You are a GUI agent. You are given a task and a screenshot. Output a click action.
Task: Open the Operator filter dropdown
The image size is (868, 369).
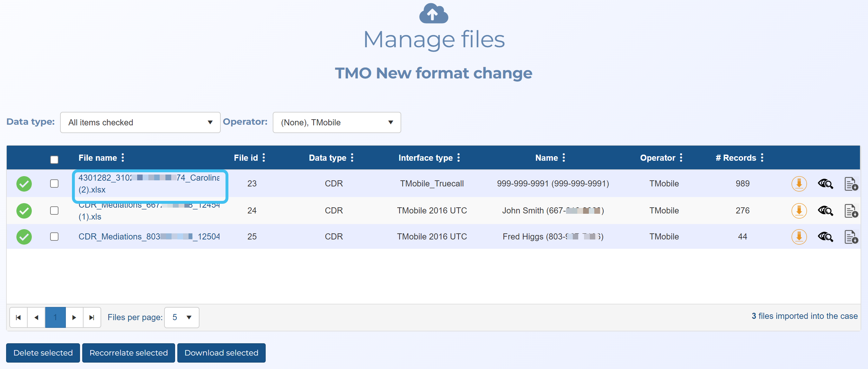[x=337, y=122]
